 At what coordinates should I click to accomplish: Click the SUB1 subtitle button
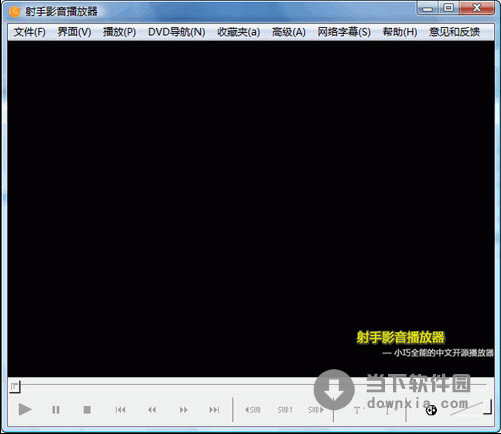point(285,410)
